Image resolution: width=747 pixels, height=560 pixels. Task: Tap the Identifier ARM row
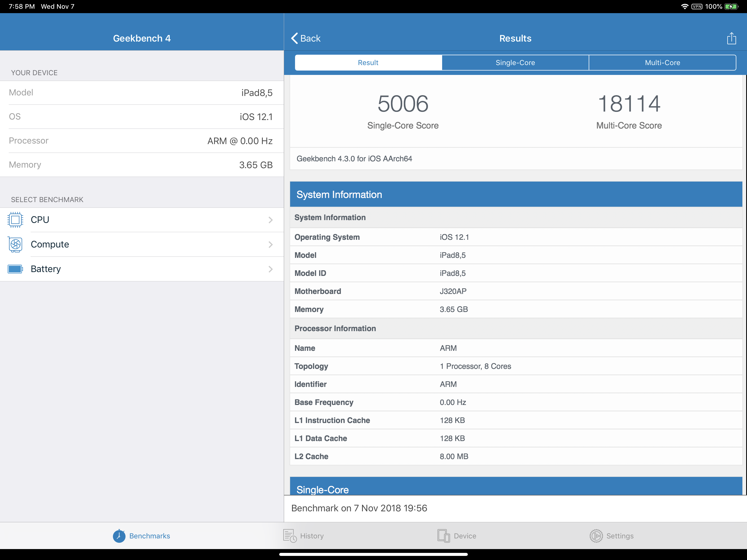pos(516,384)
